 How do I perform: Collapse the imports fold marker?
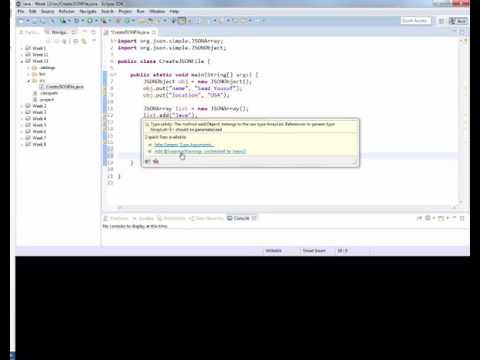pos(115,41)
